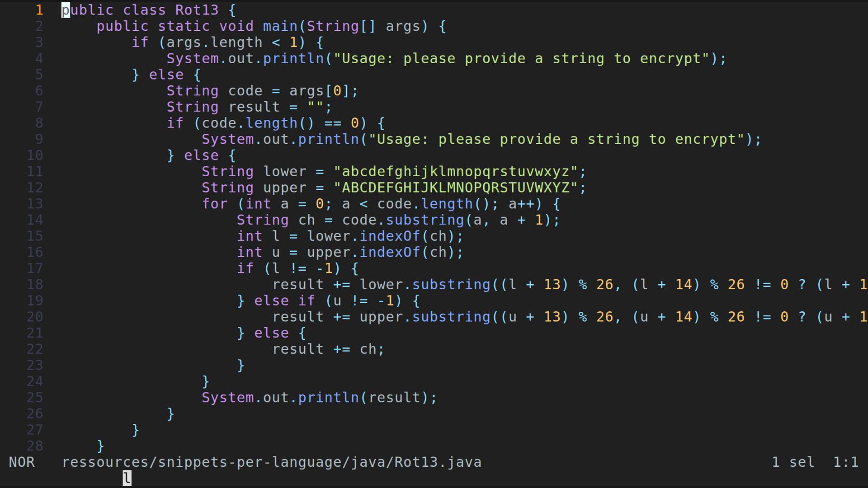Click the for keyword on line 13
This screenshot has height=488, width=868.
coord(216,203)
